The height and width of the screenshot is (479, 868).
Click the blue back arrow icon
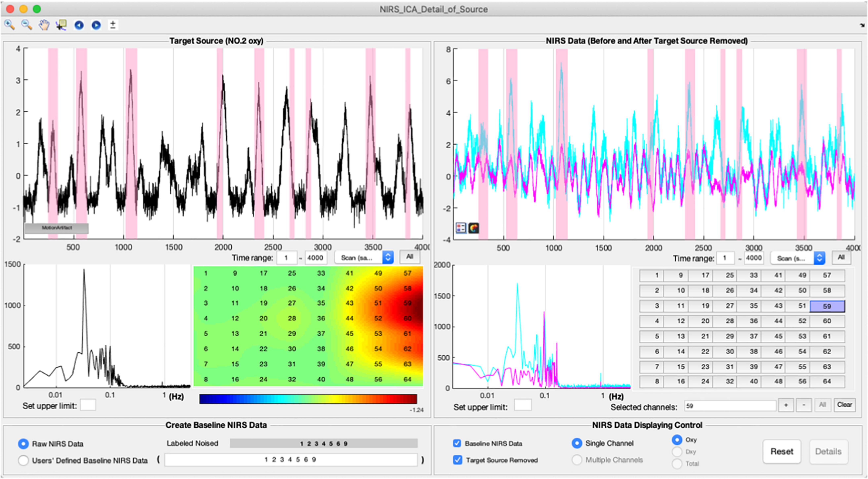point(79,25)
